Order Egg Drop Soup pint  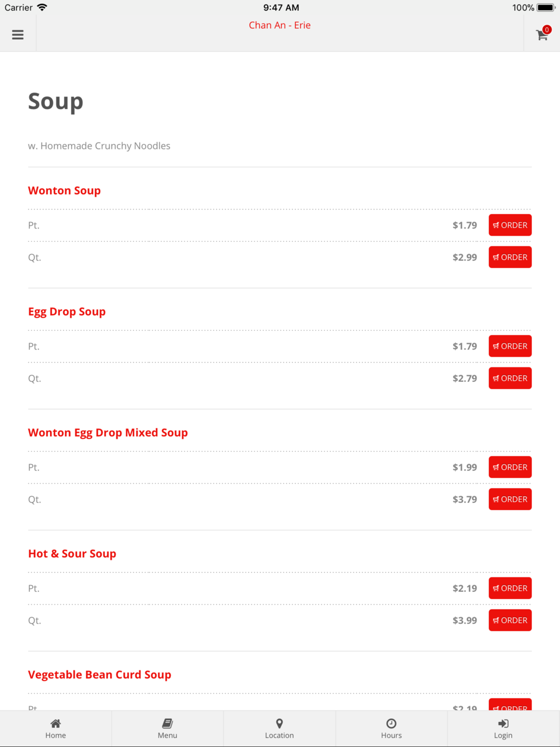[510, 346]
